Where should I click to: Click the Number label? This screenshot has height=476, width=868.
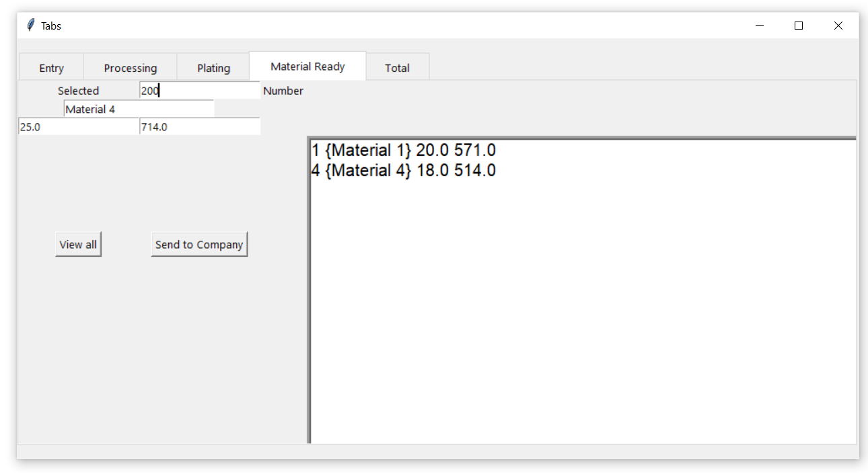[283, 90]
